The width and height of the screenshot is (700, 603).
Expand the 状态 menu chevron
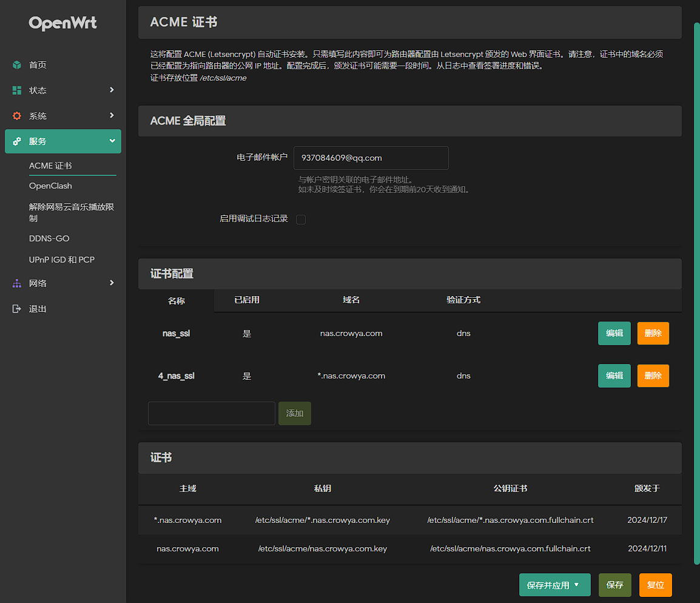pyautogui.click(x=112, y=90)
